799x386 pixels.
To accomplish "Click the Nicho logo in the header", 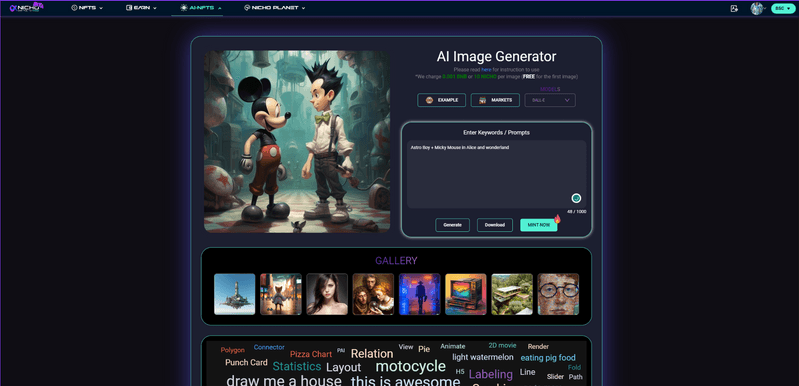I will coord(25,7).
